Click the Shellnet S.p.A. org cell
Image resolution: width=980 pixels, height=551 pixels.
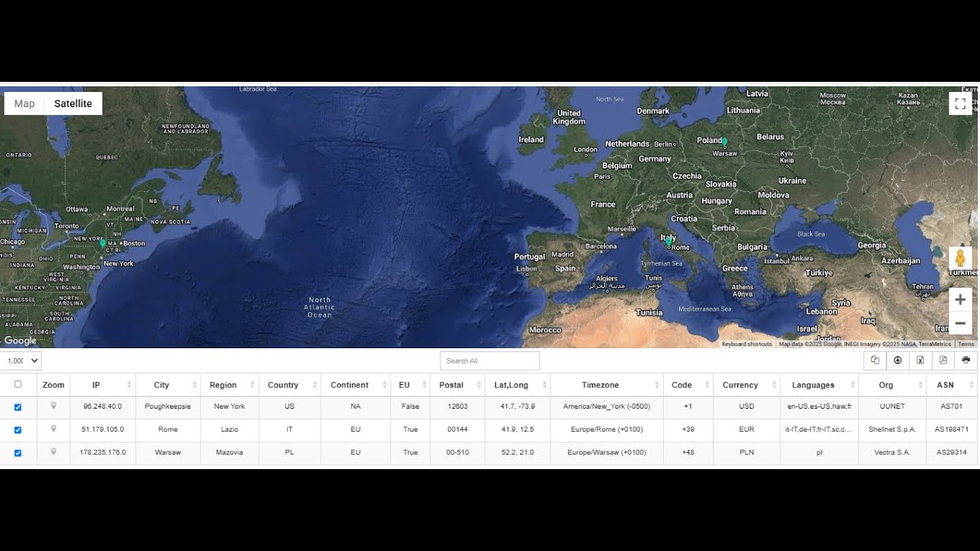892,430
